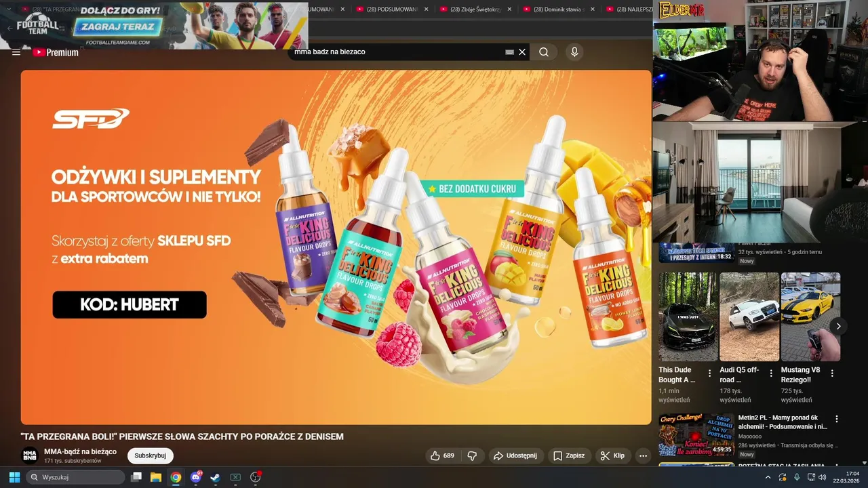
Task: Open Metin2 PL - Mamy ponad 6k title
Action: coord(783,422)
